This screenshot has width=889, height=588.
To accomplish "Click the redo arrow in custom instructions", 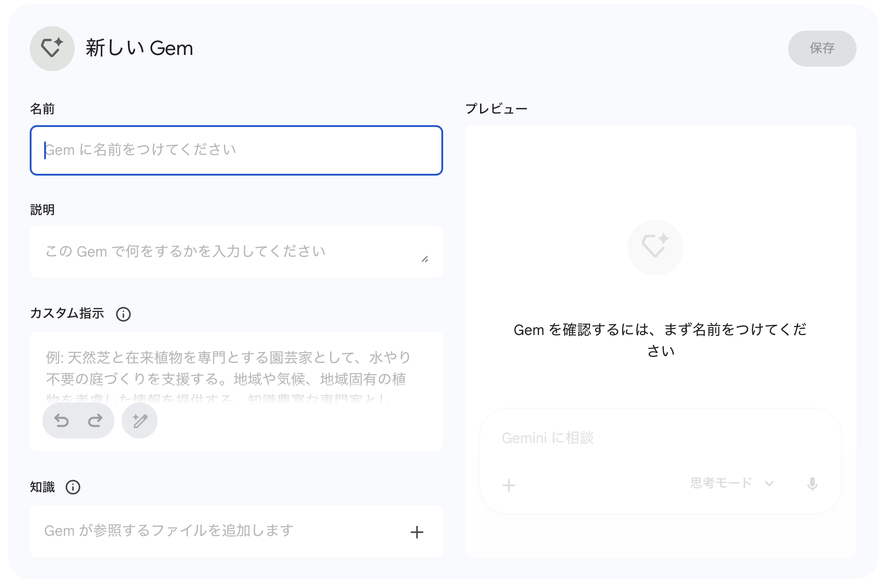I will tap(95, 421).
